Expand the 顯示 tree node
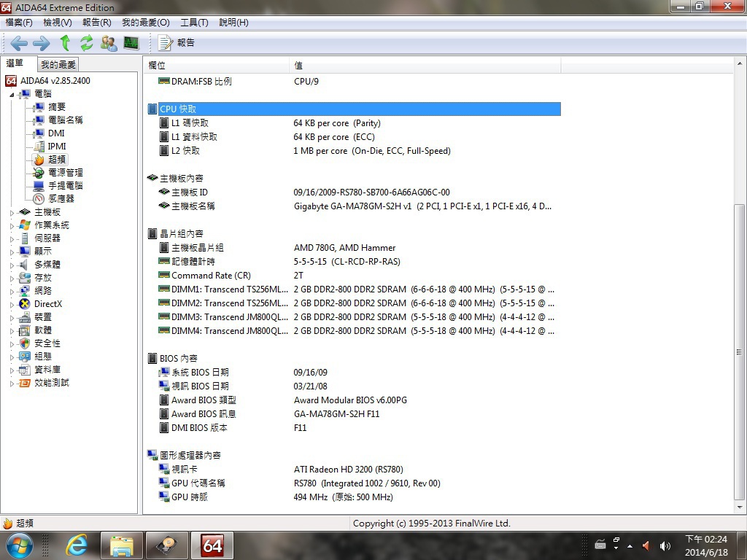 coord(12,252)
